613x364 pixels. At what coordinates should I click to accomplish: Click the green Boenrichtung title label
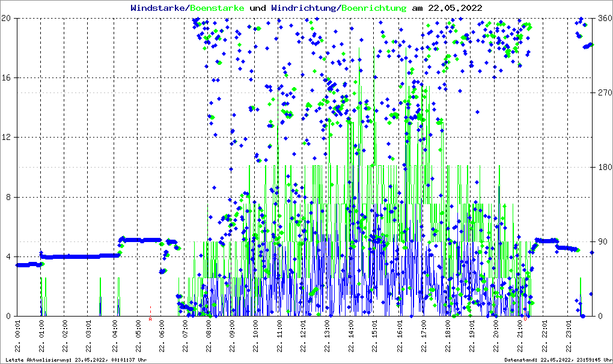(374, 8)
